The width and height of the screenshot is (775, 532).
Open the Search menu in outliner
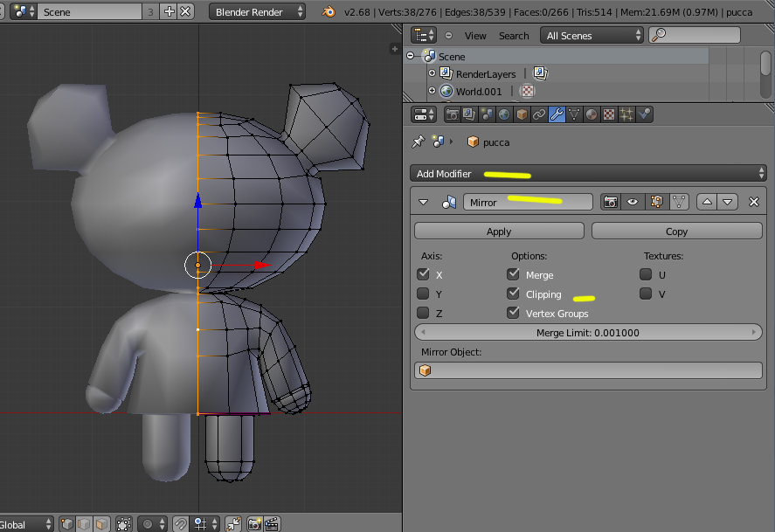click(514, 36)
